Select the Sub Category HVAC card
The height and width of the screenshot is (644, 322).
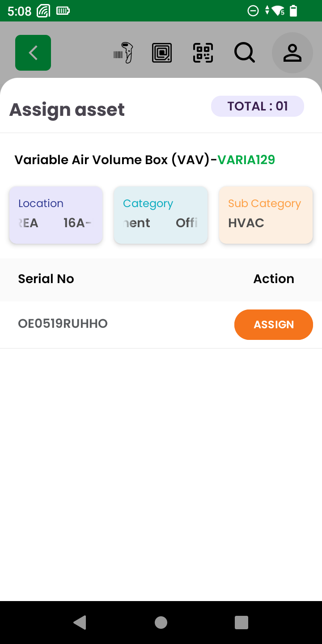click(x=266, y=215)
